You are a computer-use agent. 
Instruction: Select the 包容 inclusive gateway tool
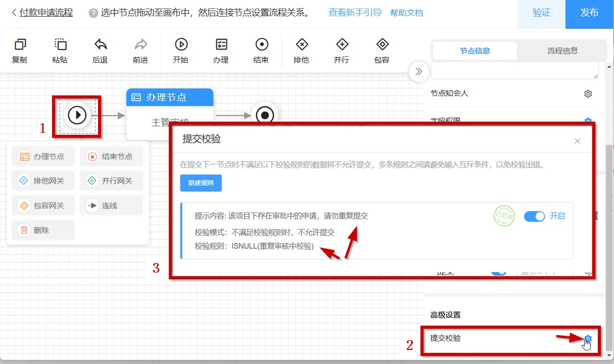tap(382, 45)
